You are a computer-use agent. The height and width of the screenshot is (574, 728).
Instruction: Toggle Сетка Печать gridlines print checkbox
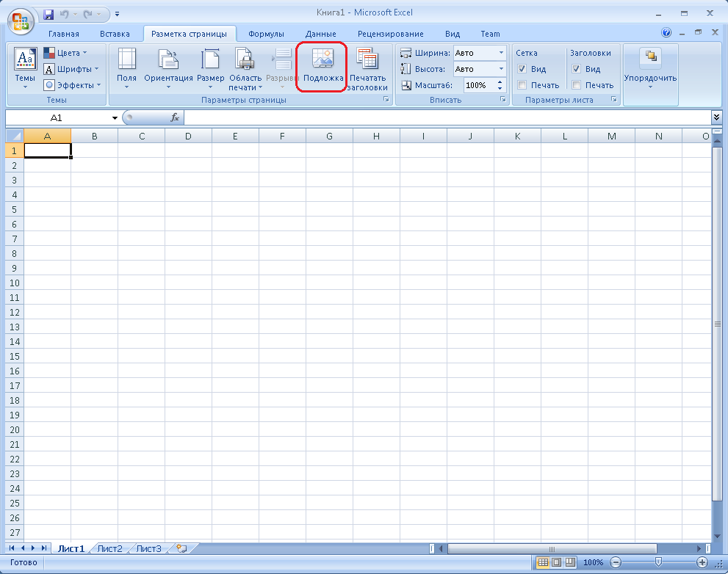pyautogui.click(x=522, y=85)
